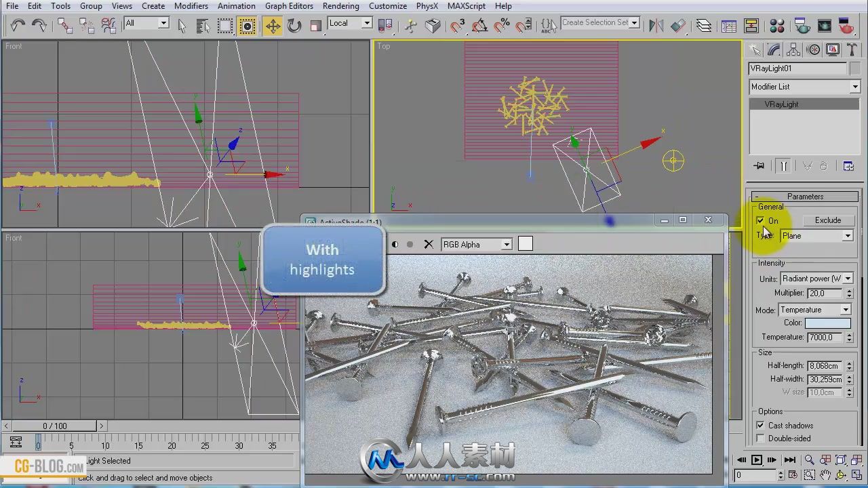Click Play Animation button
This screenshot has width=868, height=488.
point(757,460)
